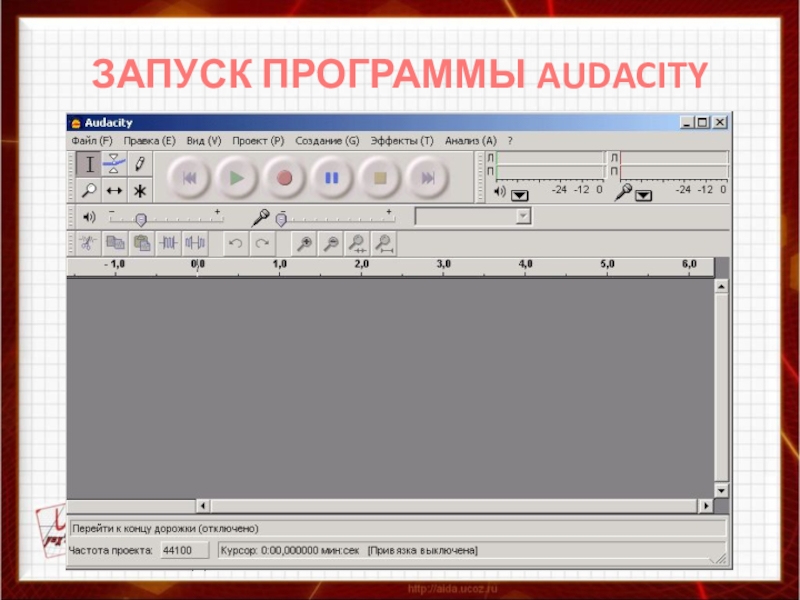The width and height of the screenshot is (800, 600).
Task: Click the yellow Stop button
Action: (380, 178)
